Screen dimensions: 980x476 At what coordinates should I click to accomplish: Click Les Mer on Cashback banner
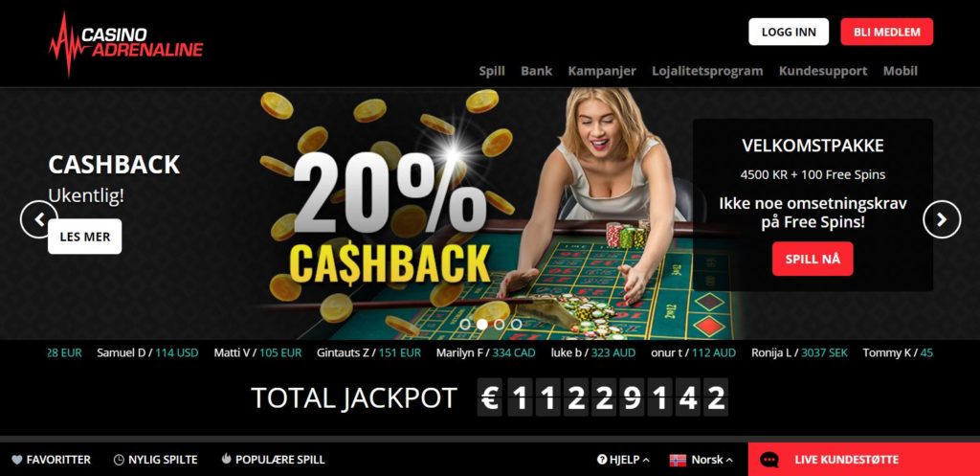click(x=85, y=237)
